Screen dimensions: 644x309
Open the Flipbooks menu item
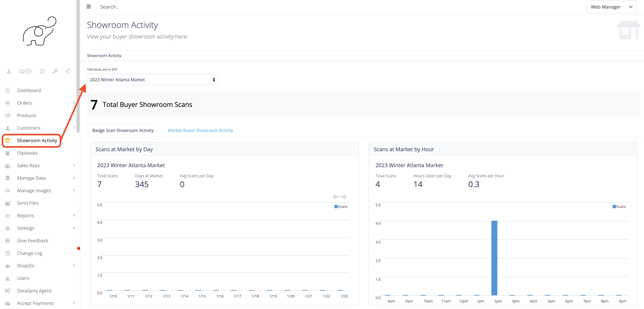tap(27, 153)
